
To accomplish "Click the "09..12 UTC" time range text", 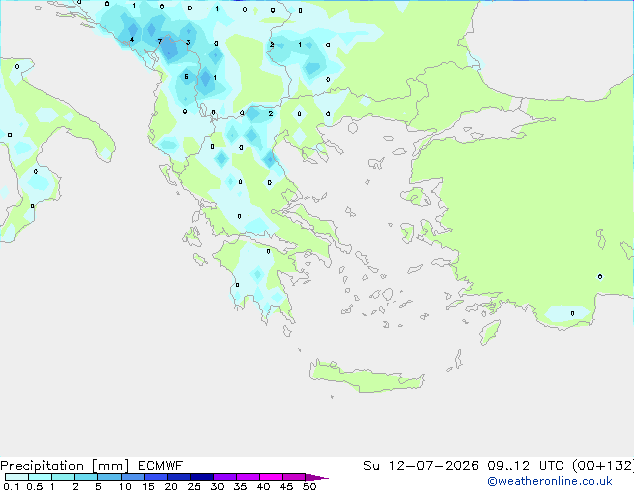I will point(526,466).
